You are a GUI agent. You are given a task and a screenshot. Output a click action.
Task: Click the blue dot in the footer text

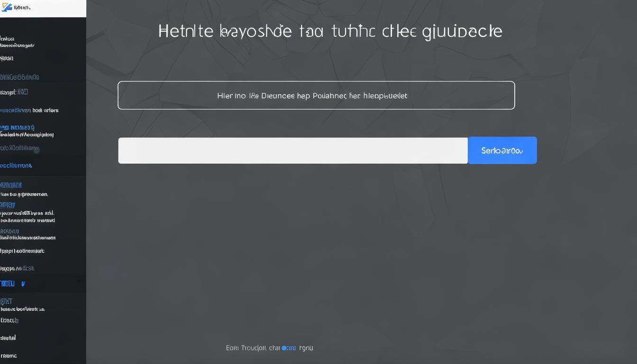click(284, 348)
